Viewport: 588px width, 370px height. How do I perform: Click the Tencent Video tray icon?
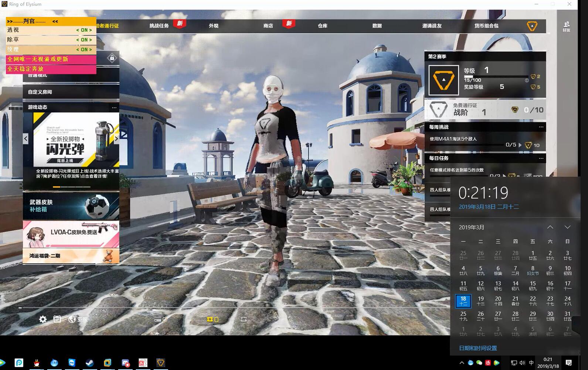(496, 363)
